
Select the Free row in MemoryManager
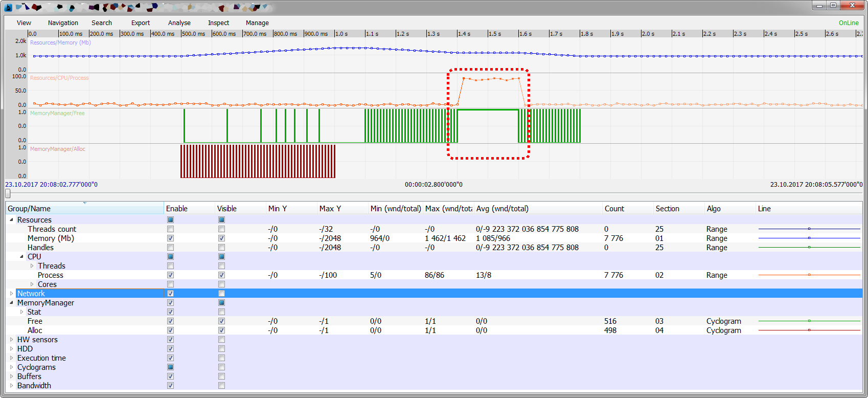tap(434, 321)
